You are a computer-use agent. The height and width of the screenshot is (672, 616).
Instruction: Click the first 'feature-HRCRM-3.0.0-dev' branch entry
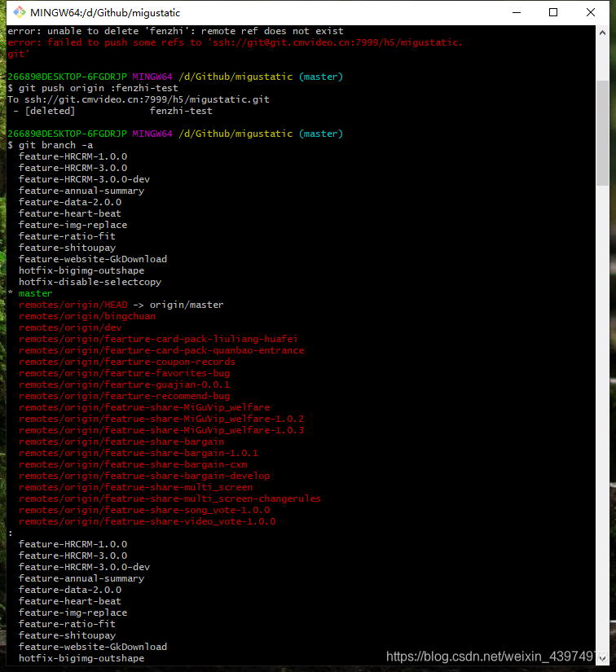(x=85, y=179)
